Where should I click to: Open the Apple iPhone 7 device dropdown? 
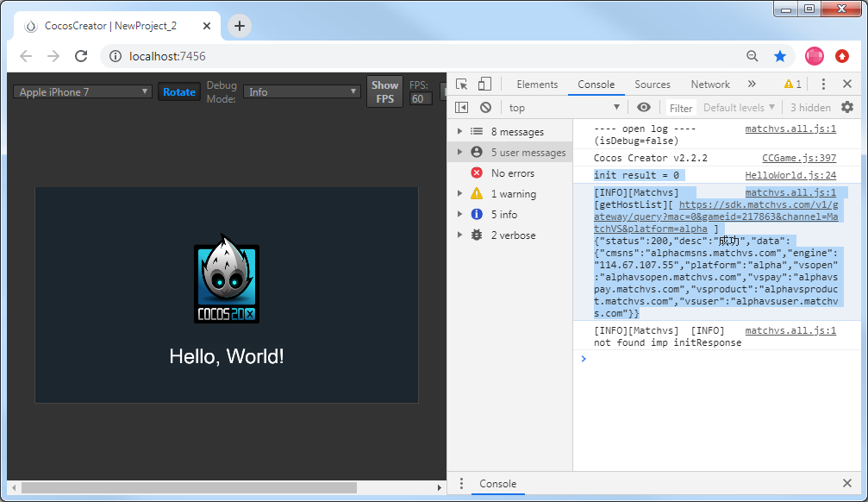coord(83,92)
